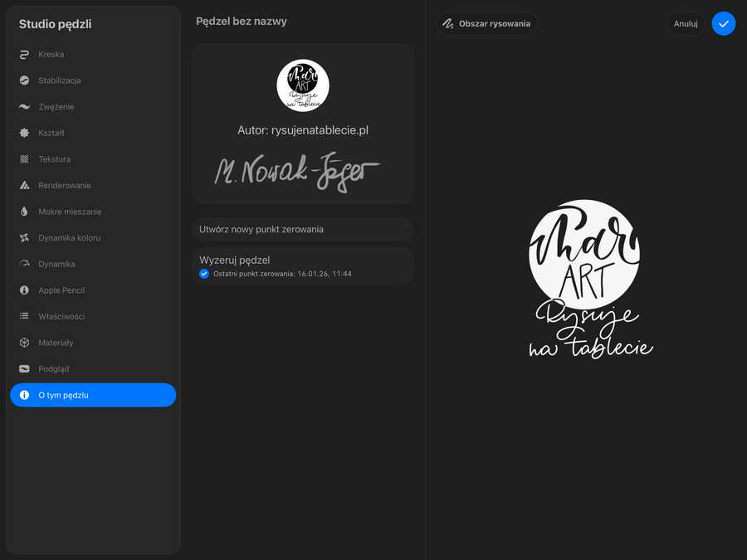Click the Studio pędzli heading
Image resolution: width=747 pixels, height=560 pixels.
tap(56, 24)
